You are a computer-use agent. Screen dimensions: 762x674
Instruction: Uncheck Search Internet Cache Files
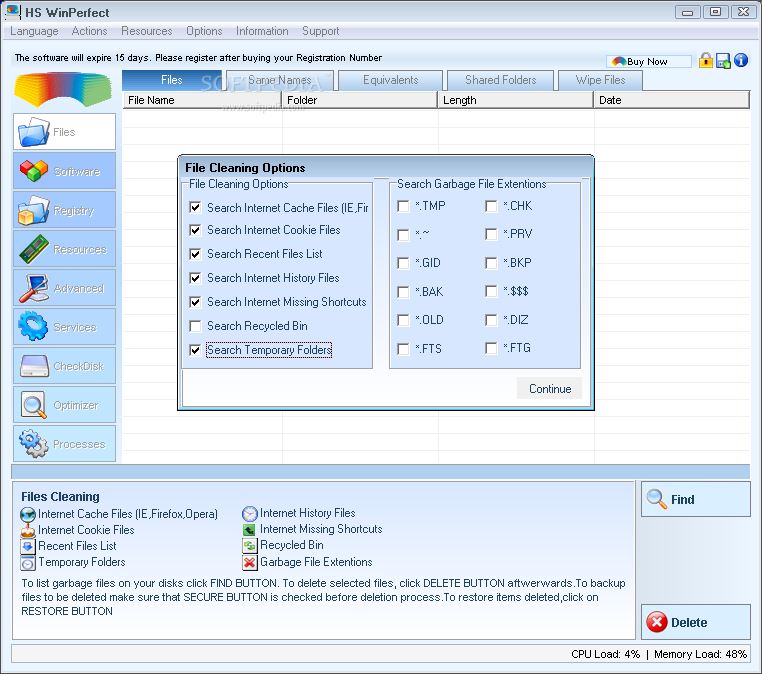click(195, 207)
